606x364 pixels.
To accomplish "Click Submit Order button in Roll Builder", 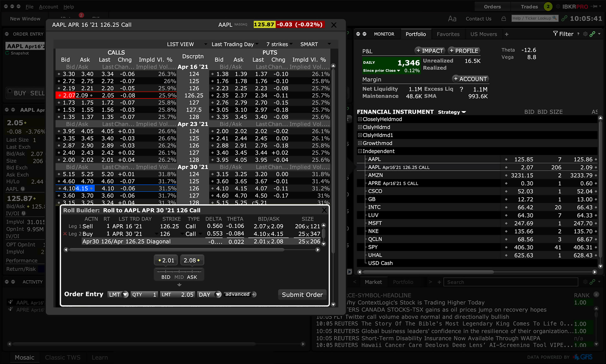I will (302, 295).
